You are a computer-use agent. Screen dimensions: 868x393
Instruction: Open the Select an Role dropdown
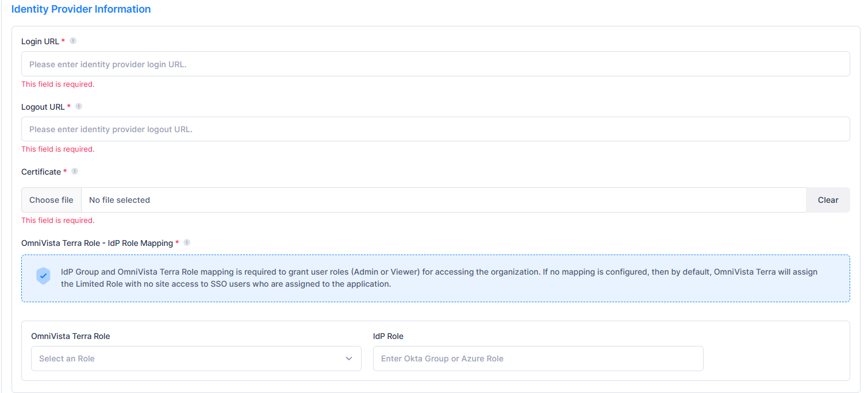(196, 358)
